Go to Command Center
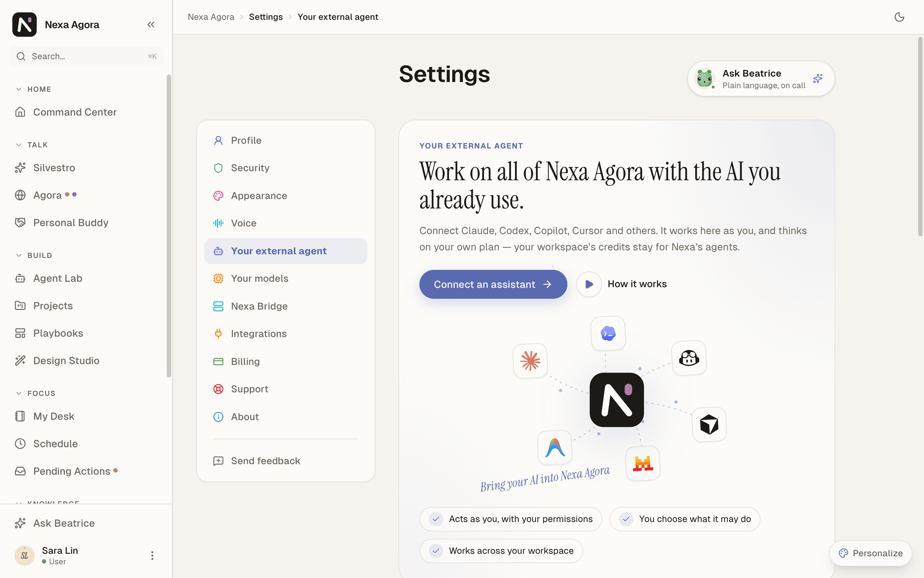 (86, 112)
